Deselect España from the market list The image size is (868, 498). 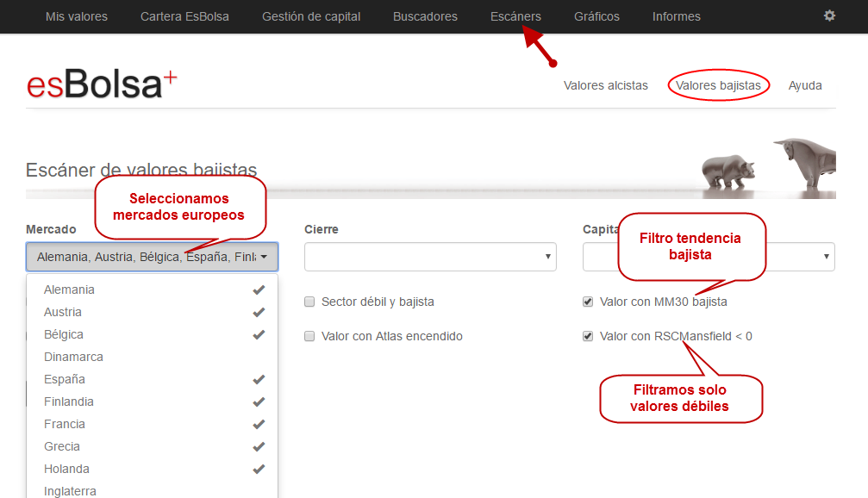[65, 379]
